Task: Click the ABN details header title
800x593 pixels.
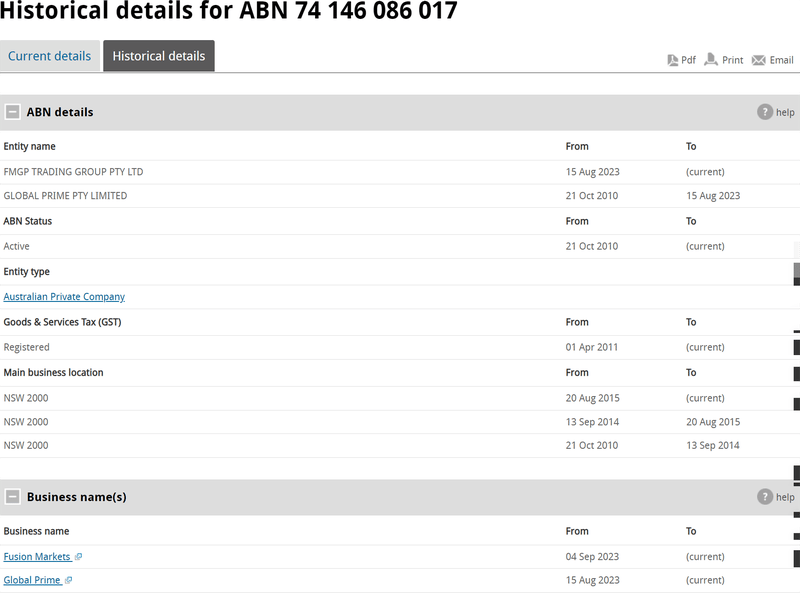Action: tap(60, 112)
